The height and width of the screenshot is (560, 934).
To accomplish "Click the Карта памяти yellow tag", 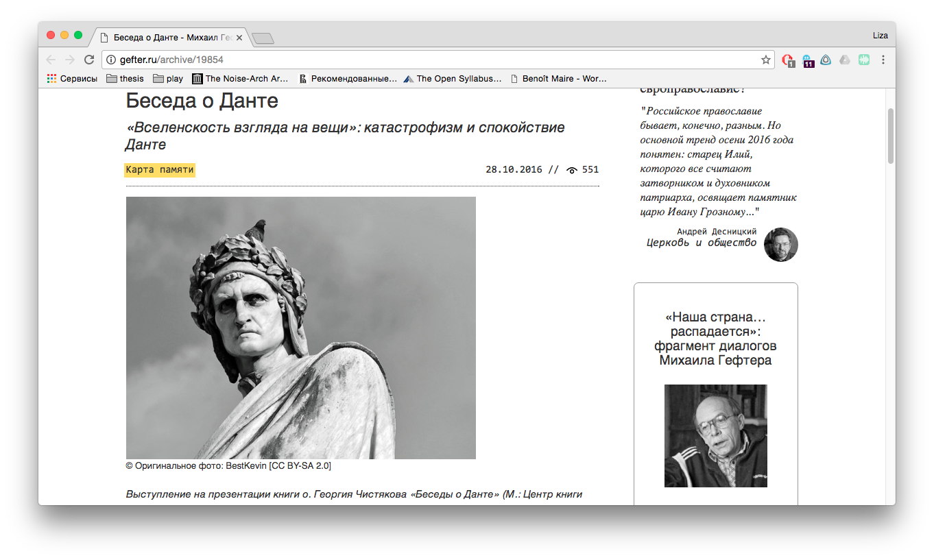I will point(160,170).
